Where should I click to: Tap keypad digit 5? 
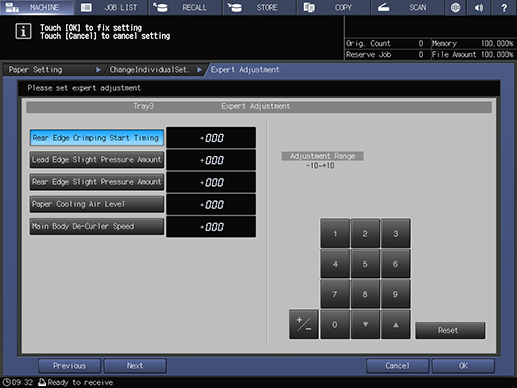pyautogui.click(x=365, y=264)
